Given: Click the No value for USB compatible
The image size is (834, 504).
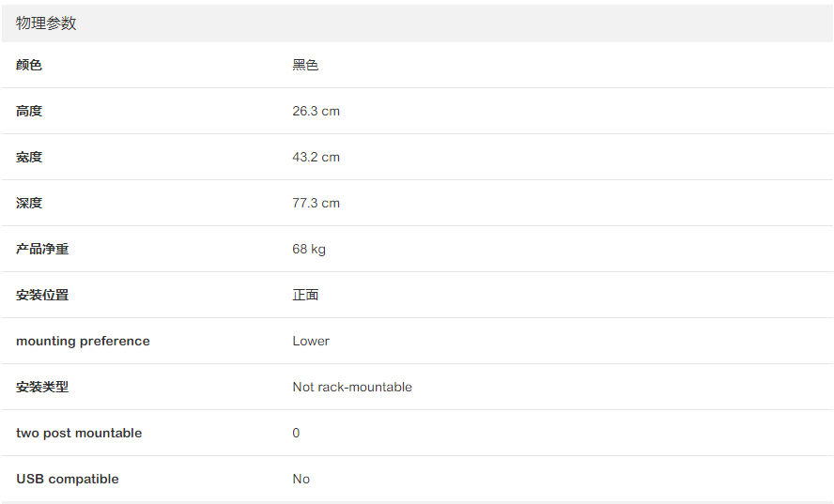Looking at the screenshot, I should pyautogui.click(x=301, y=479).
